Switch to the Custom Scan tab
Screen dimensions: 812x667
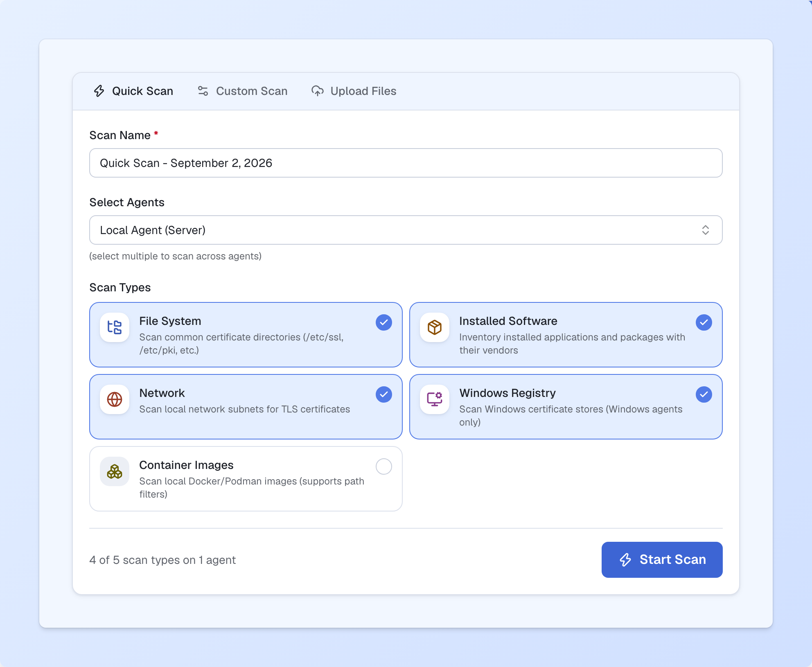click(x=243, y=91)
